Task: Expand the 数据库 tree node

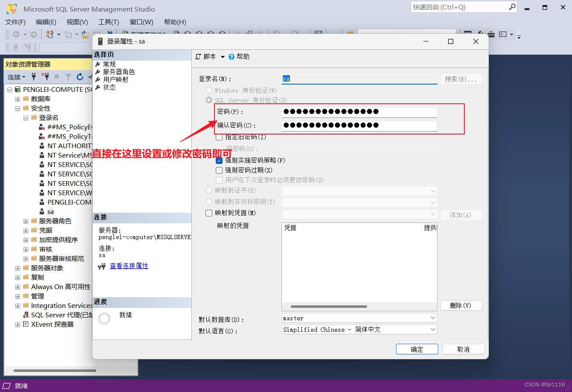Action: [x=17, y=99]
